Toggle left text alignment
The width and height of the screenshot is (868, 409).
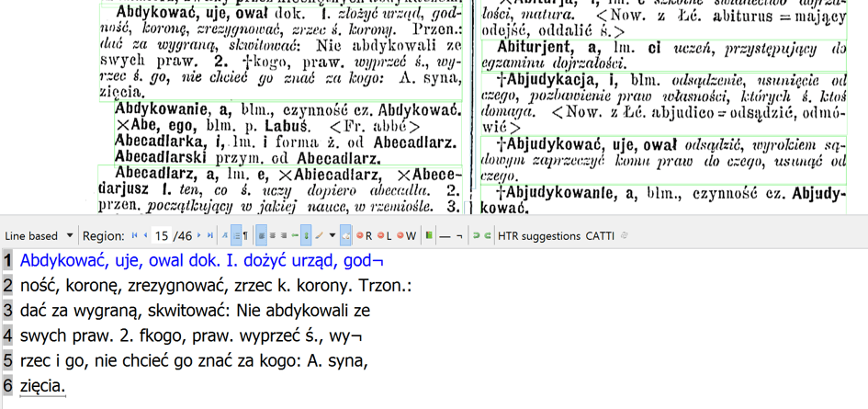coord(262,236)
